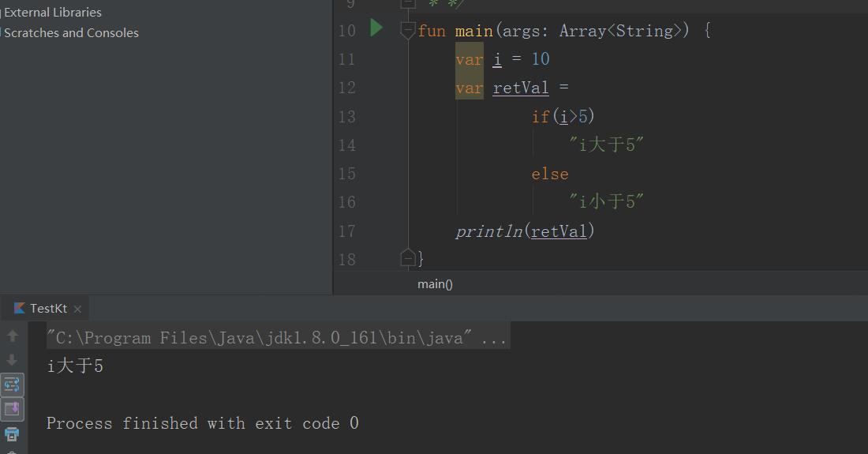Run main function using green gutter arrow

click(x=376, y=28)
